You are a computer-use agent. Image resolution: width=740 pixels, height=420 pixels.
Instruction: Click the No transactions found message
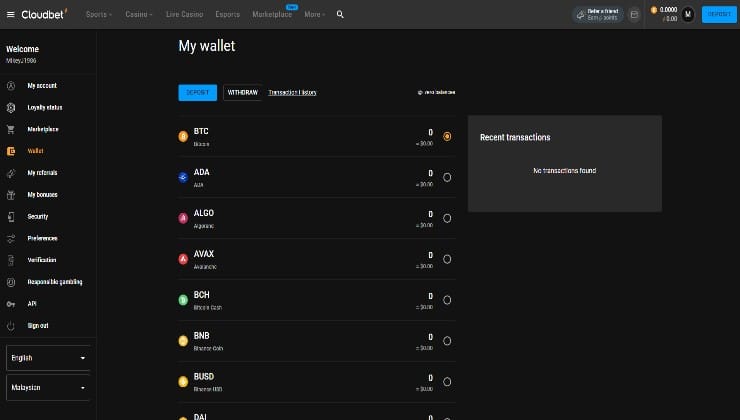(x=564, y=171)
